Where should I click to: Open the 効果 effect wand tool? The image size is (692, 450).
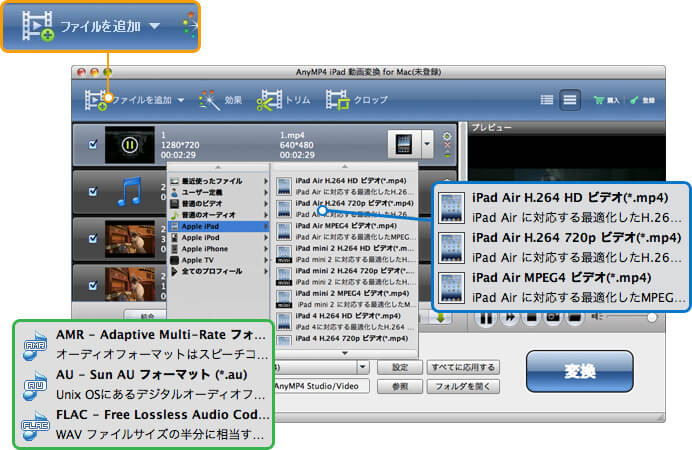click(210, 100)
